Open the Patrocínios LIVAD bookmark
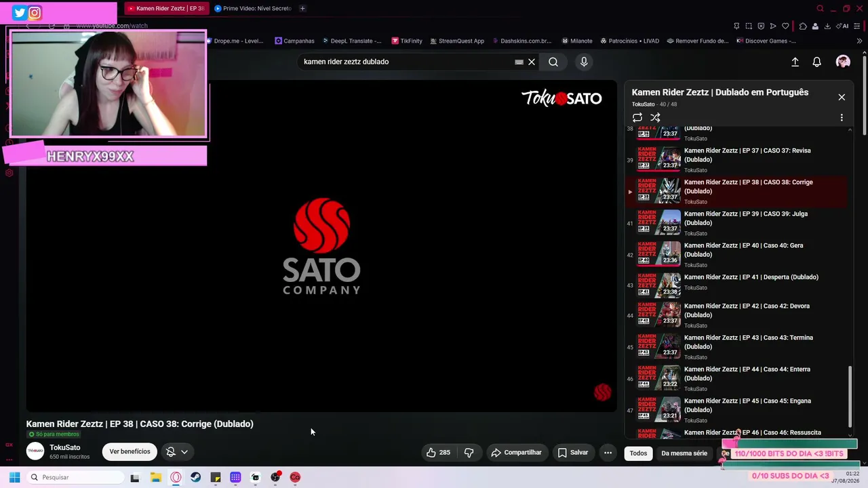868x488 pixels. click(x=629, y=41)
